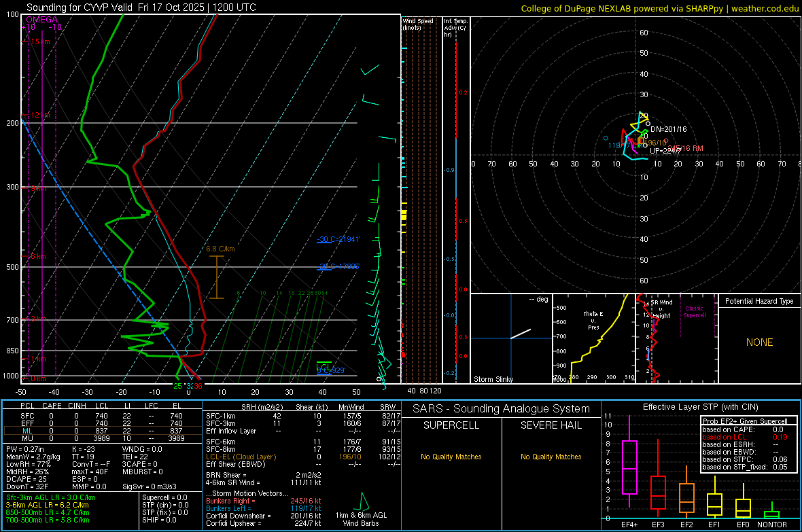Click the DownT = 32F value

coord(27,487)
